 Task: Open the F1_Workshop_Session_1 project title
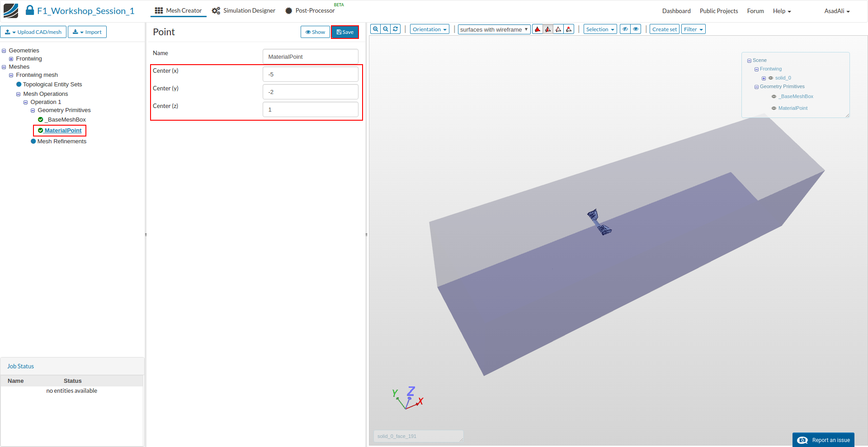point(86,11)
